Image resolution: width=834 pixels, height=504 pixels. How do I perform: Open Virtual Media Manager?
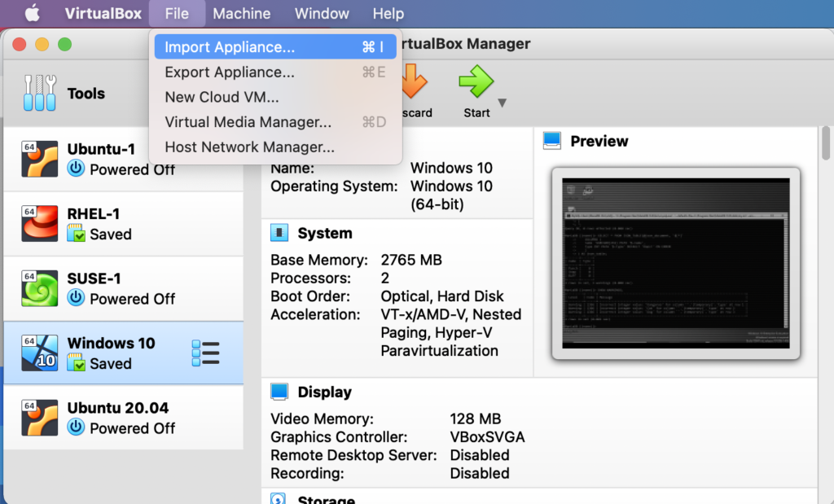pyautogui.click(x=275, y=122)
